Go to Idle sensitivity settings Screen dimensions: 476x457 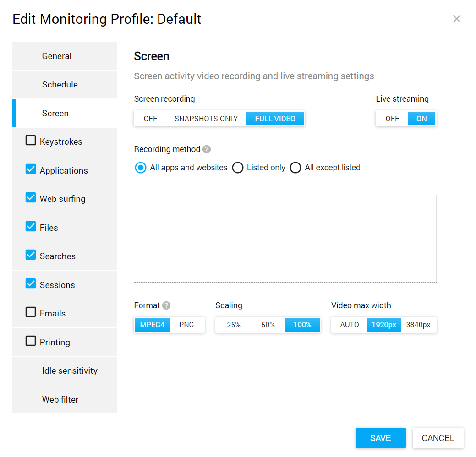[70, 370]
